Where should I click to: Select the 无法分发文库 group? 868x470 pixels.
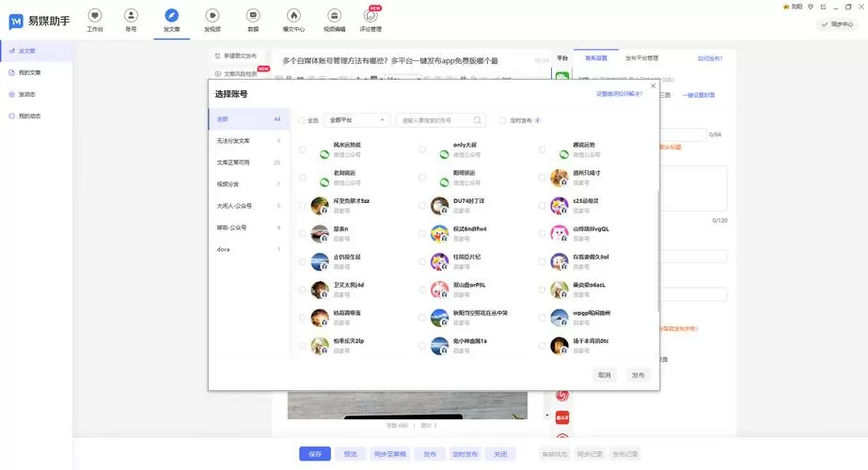[x=248, y=141]
